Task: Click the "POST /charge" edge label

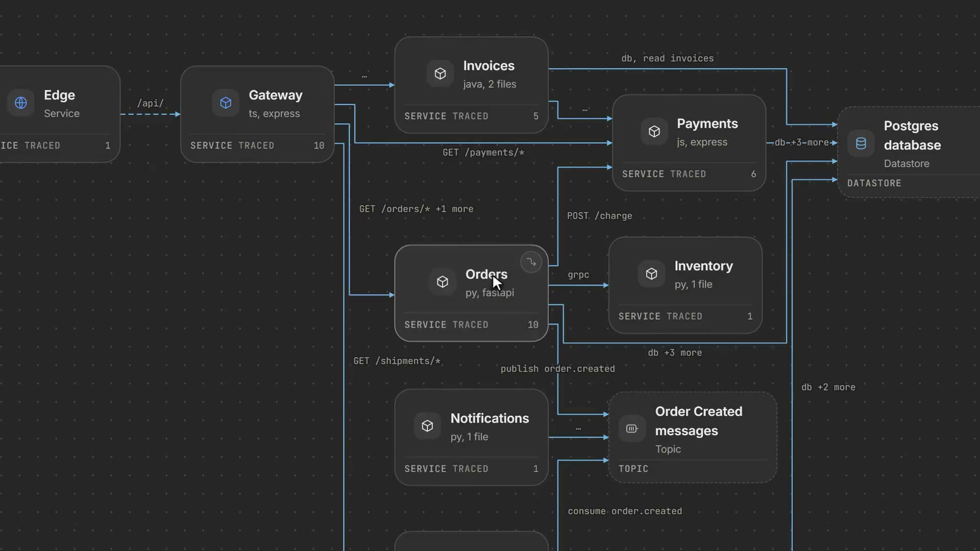Action: click(599, 216)
